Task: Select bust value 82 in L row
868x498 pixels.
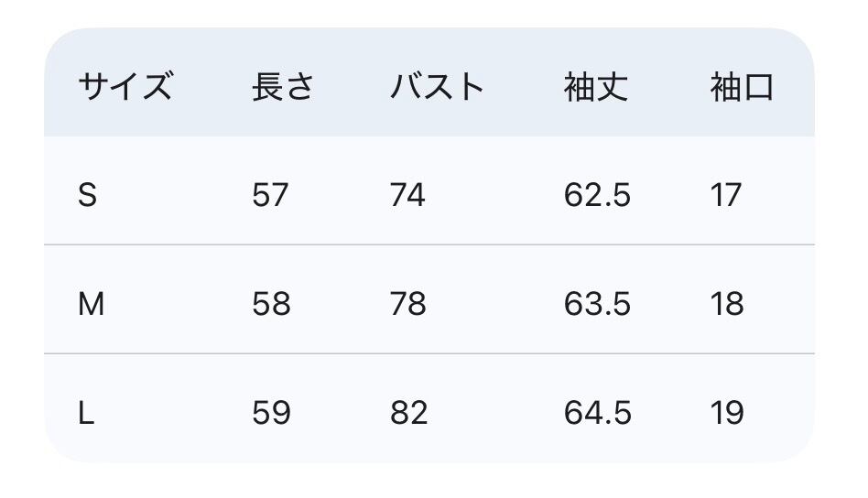Action: coord(408,413)
